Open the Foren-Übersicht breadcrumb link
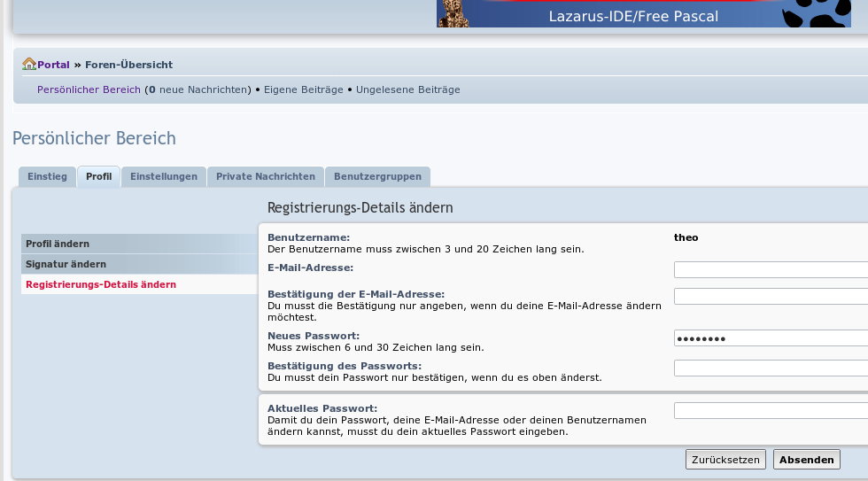The width and height of the screenshot is (868, 481). (128, 65)
